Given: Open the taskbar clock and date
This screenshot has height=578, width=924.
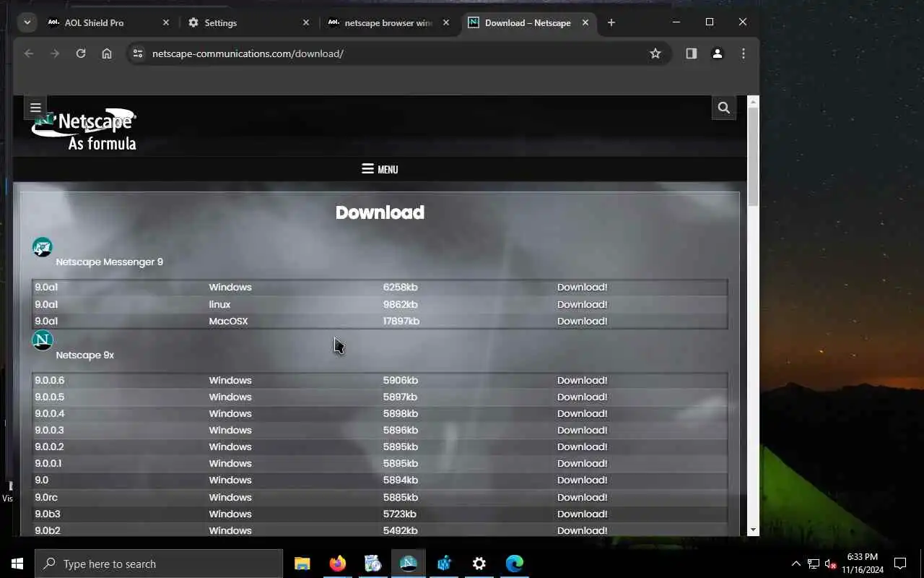Looking at the screenshot, I should pyautogui.click(x=862, y=564).
